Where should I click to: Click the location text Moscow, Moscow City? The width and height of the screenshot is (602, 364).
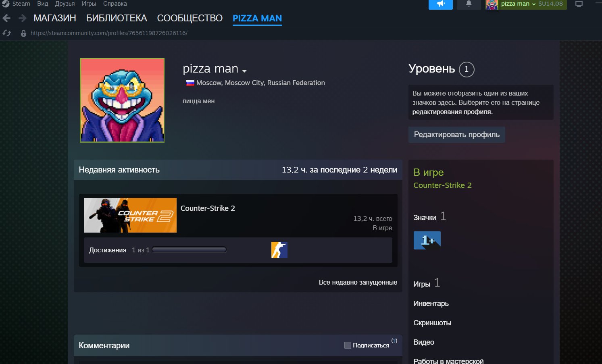point(260,83)
